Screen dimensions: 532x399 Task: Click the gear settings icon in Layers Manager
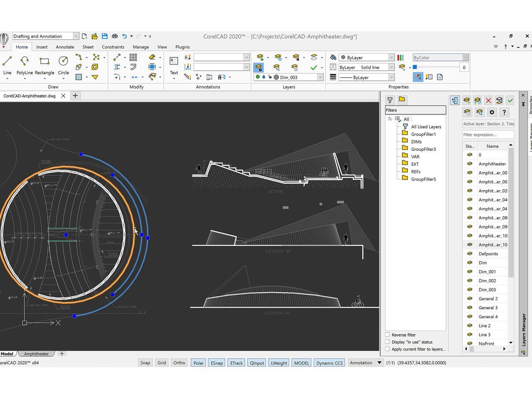tap(492, 112)
